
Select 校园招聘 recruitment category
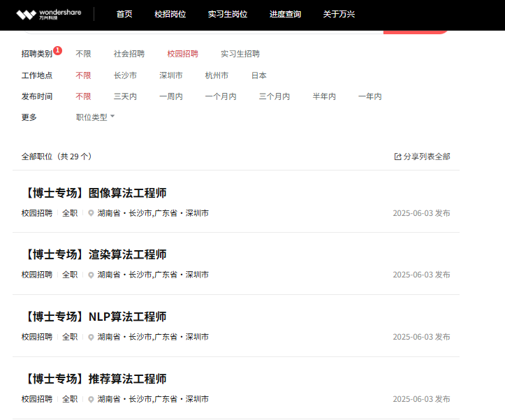coord(182,54)
